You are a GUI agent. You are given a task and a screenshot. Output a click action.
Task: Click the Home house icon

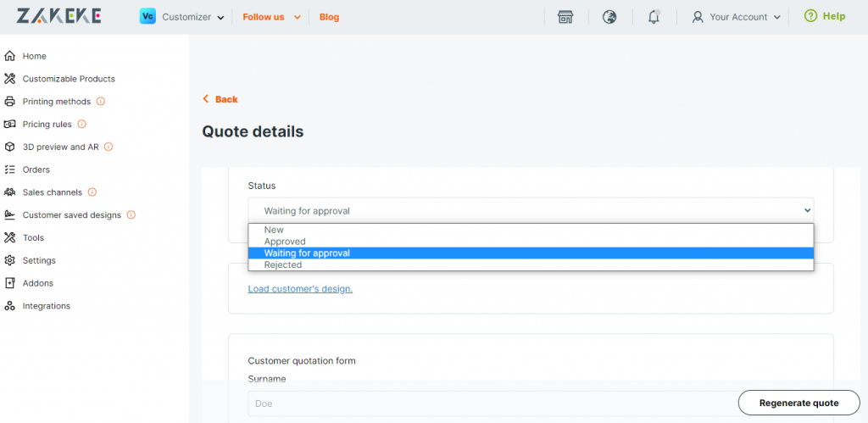tap(9, 56)
